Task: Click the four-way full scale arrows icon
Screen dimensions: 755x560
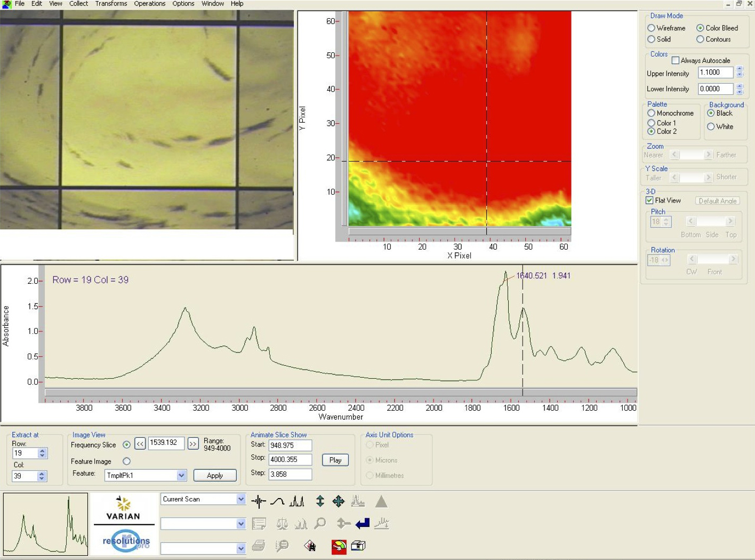Action: [x=339, y=501]
